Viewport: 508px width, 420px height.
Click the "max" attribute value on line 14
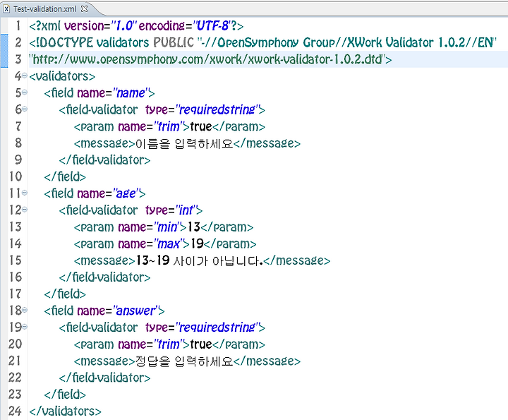169,244
